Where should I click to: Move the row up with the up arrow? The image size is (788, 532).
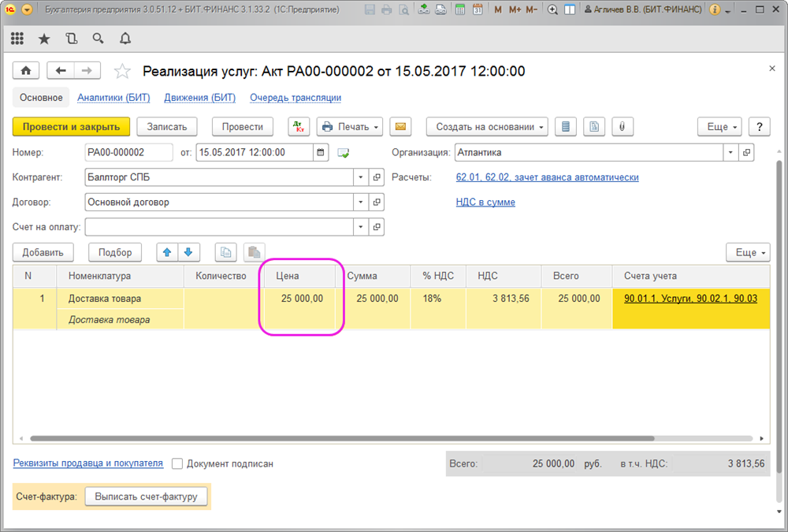tap(167, 252)
